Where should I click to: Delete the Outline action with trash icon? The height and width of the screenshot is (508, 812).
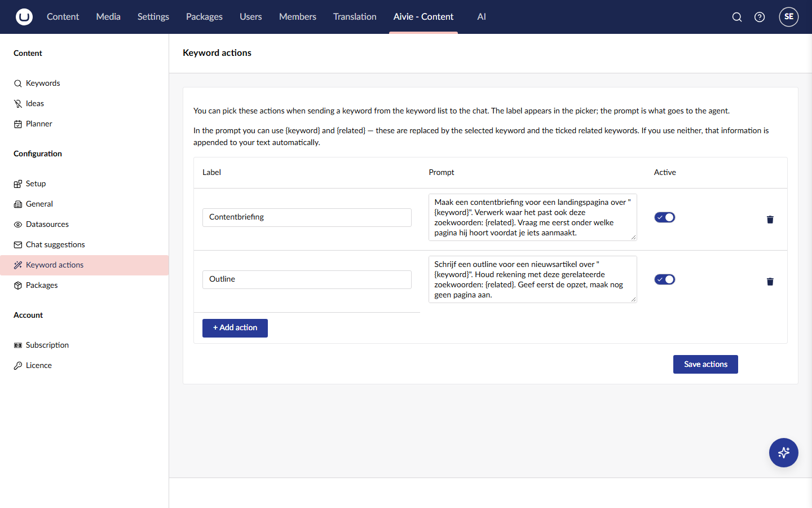coord(770,282)
